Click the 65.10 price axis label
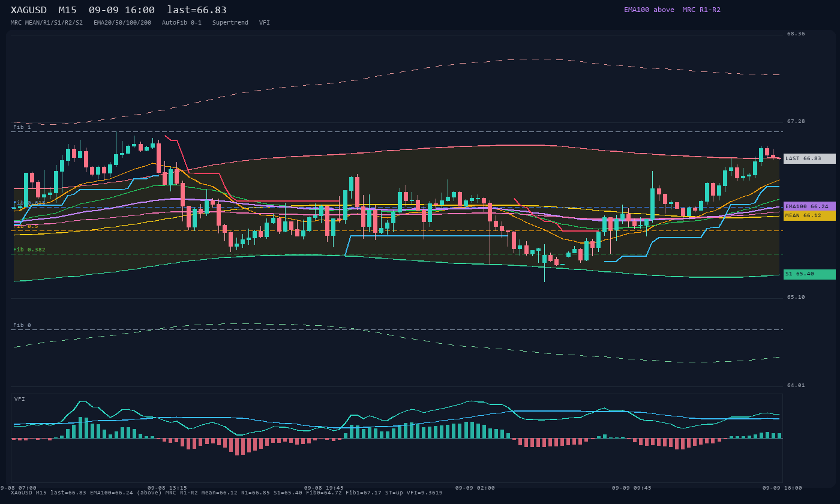This screenshot has width=840, height=504. click(x=796, y=297)
